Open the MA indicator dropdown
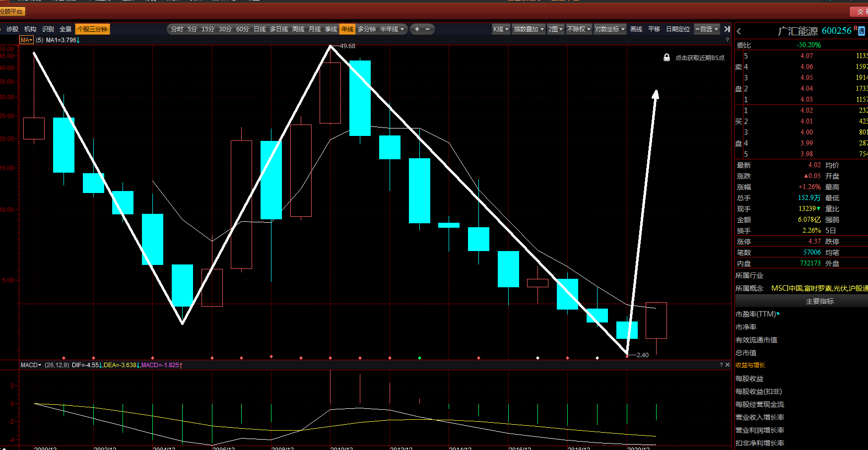The image size is (868, 450). (26, 40)
